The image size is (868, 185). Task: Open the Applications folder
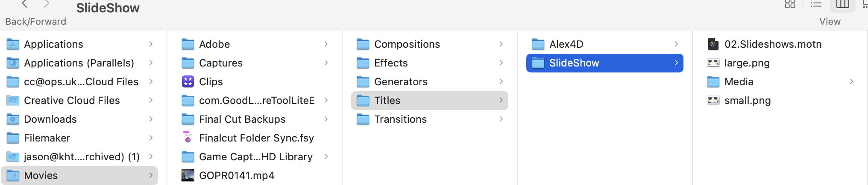pos(53,44)
